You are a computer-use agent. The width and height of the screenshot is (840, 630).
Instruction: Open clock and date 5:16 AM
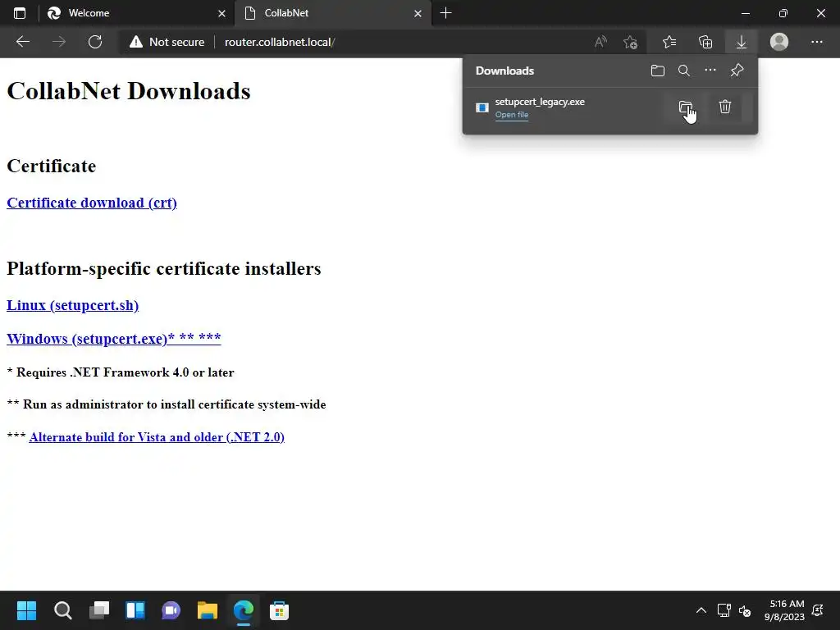click(x=785, y=610)
